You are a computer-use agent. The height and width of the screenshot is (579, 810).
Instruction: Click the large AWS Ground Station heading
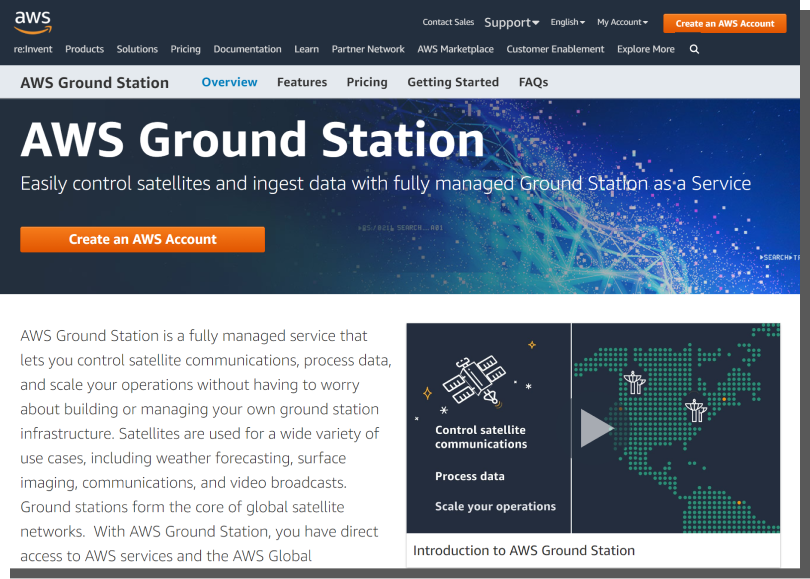click(253, 139)
